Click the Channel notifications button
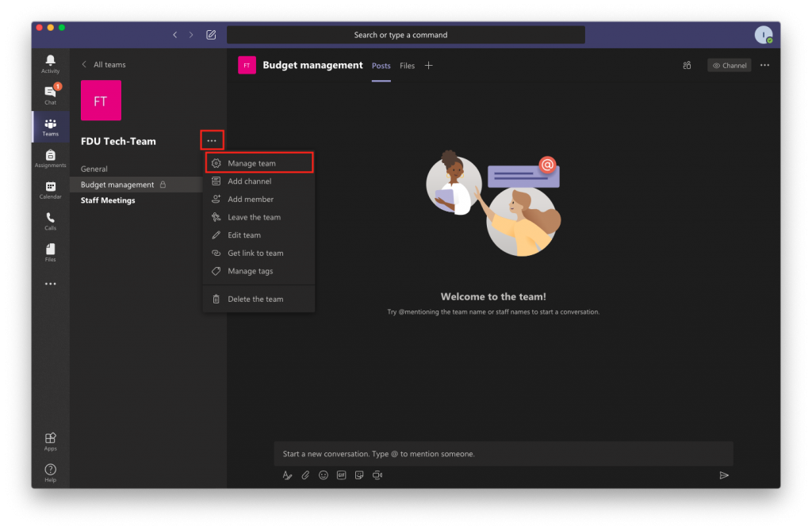Viewport: 812px width, 530px height. (x=730, y=65)
